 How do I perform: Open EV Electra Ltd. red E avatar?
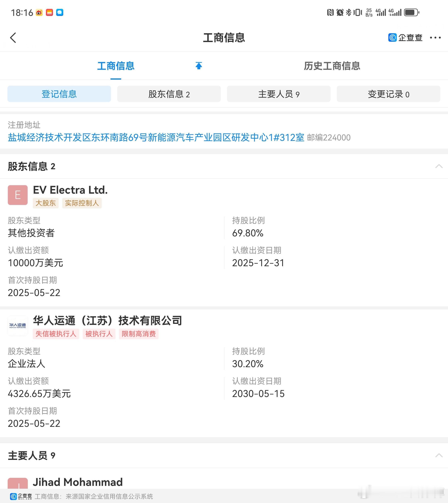click(18, 195)
